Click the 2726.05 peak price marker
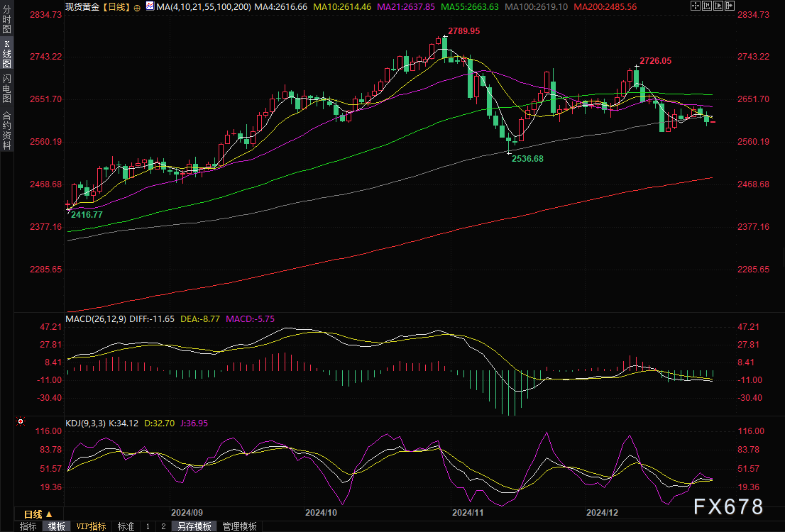Viewport: 785px width, 532px height. [655, 61]
